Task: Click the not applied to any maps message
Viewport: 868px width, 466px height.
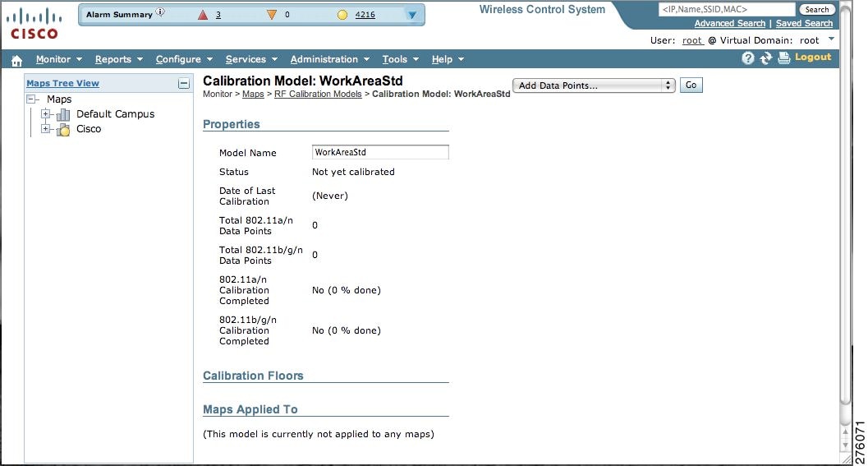Action: tap(319, 435)
